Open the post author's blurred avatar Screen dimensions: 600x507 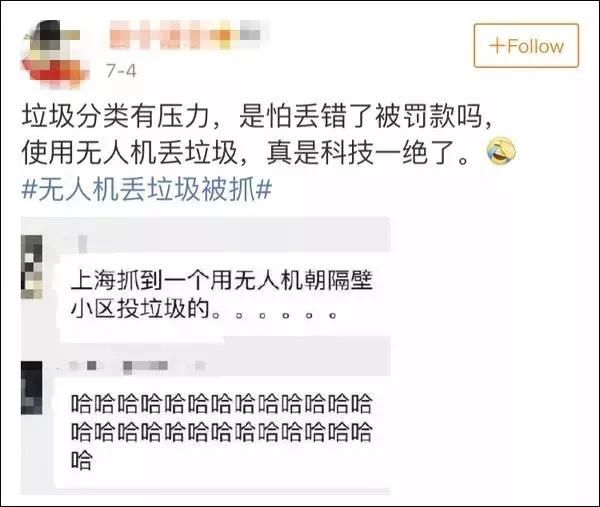coord(54,54)
